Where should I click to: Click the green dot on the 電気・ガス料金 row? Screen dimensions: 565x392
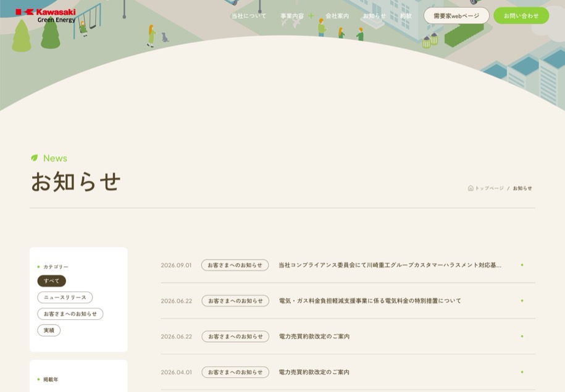pos(522,301)
